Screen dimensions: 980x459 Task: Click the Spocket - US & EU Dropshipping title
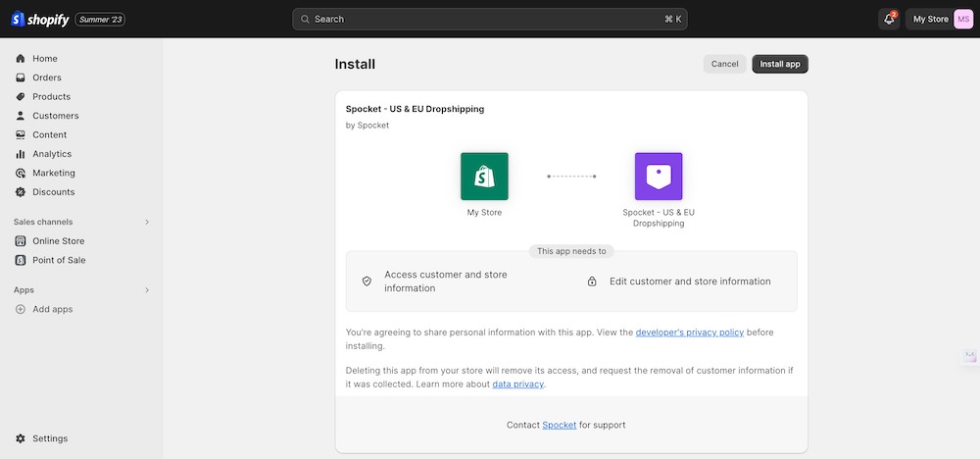click(415, 109)
